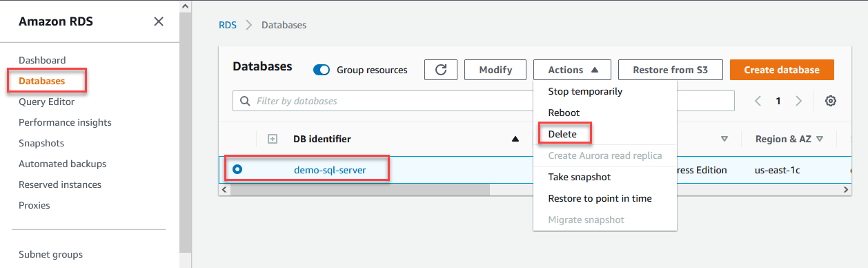The width and height of the screenshot is (868, 268).
Task: Close the Amazon RDS navigation panel
Action: [x=159, y=21]
